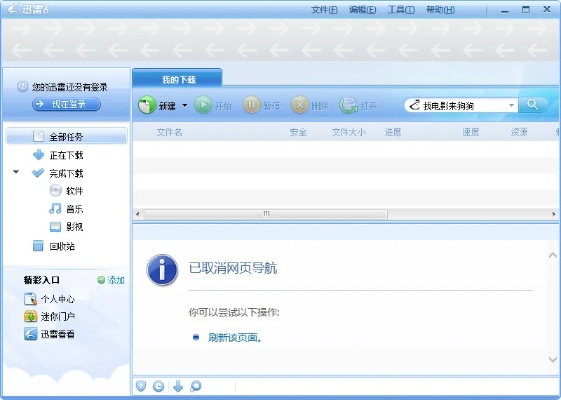Click the 进度 column header
This screenshot has height=400, width=561.
393,132
